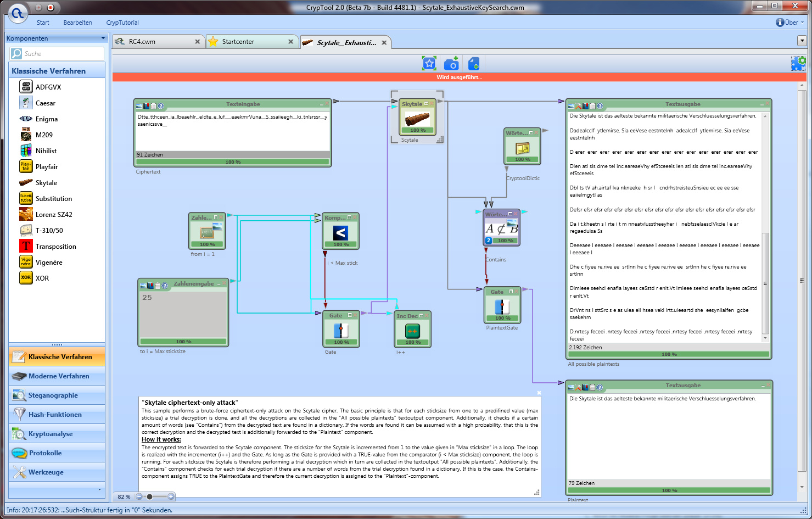Minimize the Texteingabe node view
Screen dimensions: 812x519
pos(322,104)
